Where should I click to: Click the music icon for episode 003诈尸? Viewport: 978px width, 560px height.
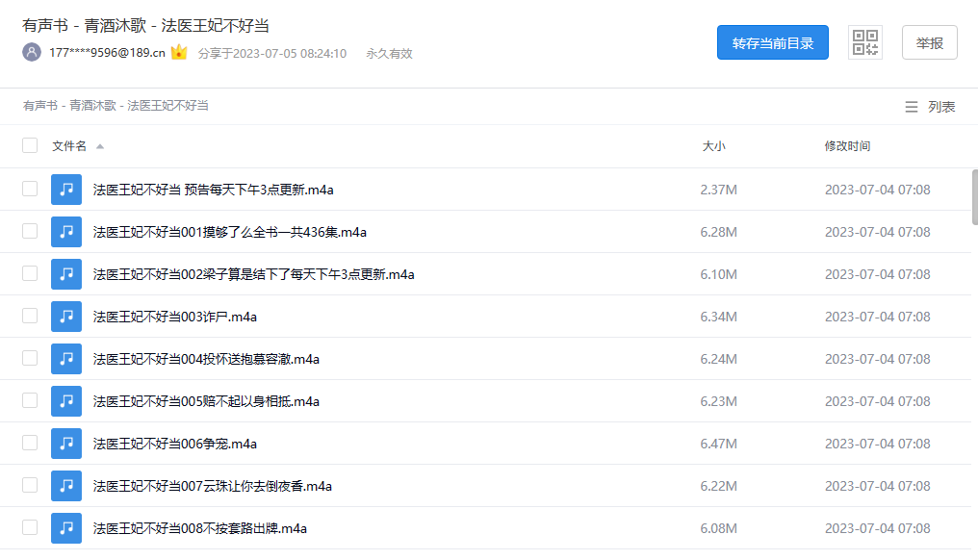(65, 316)
